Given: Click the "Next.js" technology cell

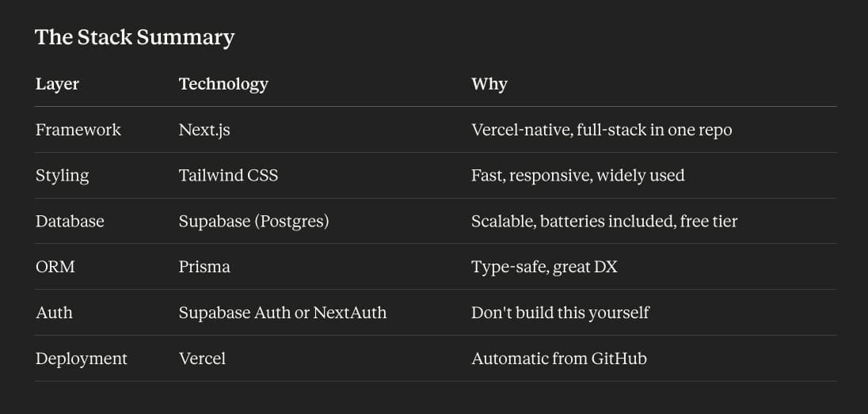Looking at the screenshot, I should [204, 130].
